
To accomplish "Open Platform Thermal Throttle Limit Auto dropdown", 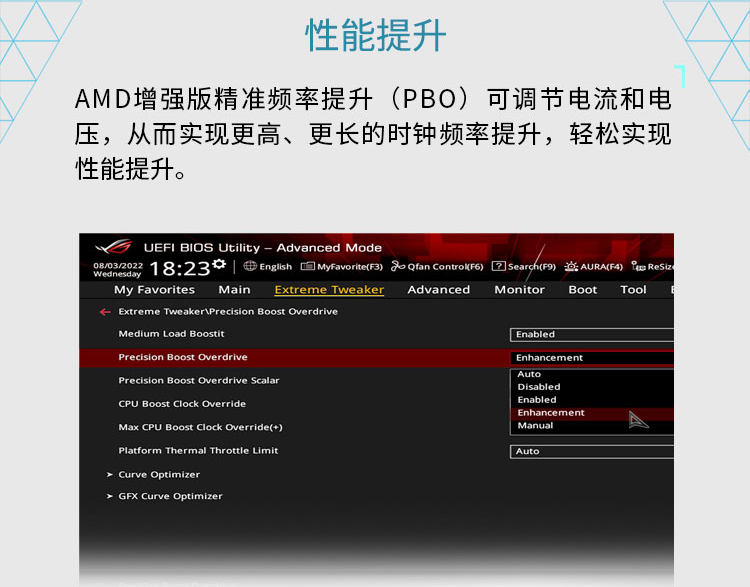I will [592, 451].
